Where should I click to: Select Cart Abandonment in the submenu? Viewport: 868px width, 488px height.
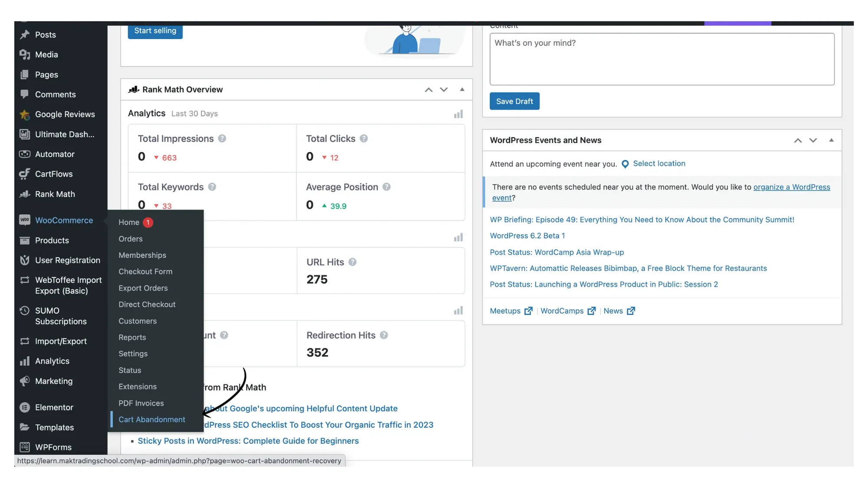tap(152, 419)
